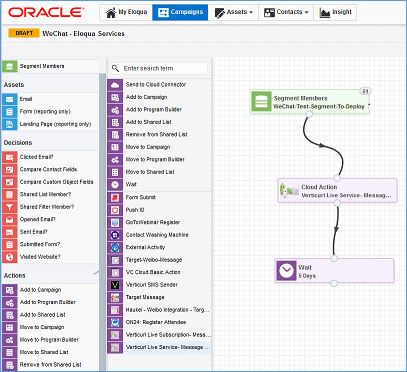Select the Clicked Email? decision icon
407x372 pixels.
(9, 157)
